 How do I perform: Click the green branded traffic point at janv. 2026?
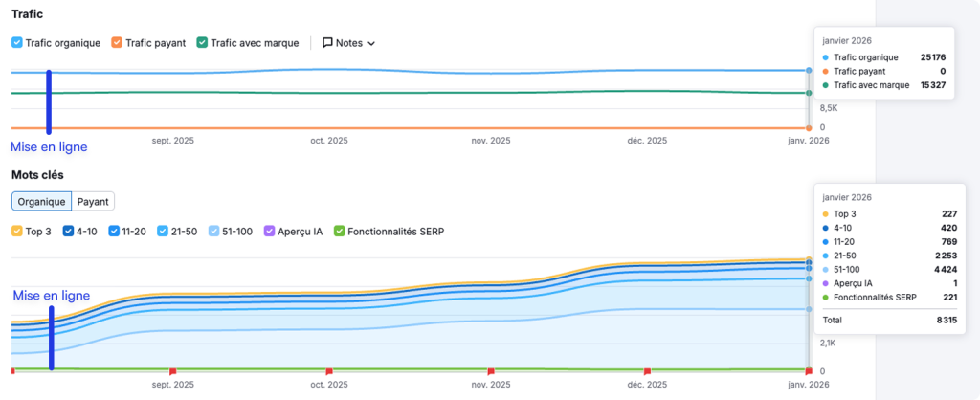[x=809, y=93]
